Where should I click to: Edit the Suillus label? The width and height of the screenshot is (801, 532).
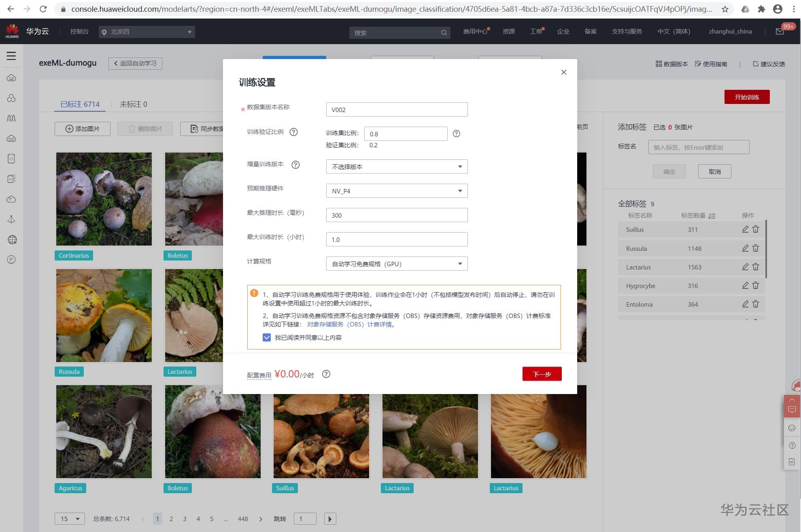[x=745, y=229]
